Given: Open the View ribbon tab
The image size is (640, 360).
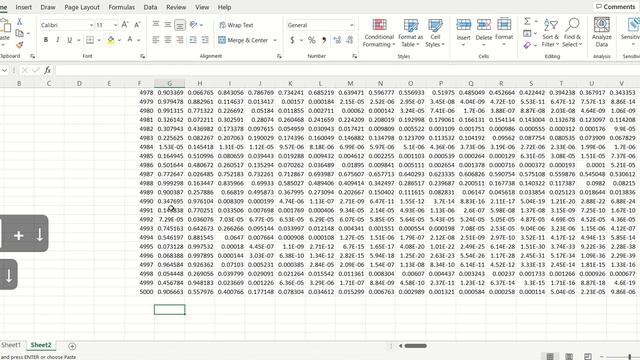Looking at the screenshot, I should click(202, 7).
